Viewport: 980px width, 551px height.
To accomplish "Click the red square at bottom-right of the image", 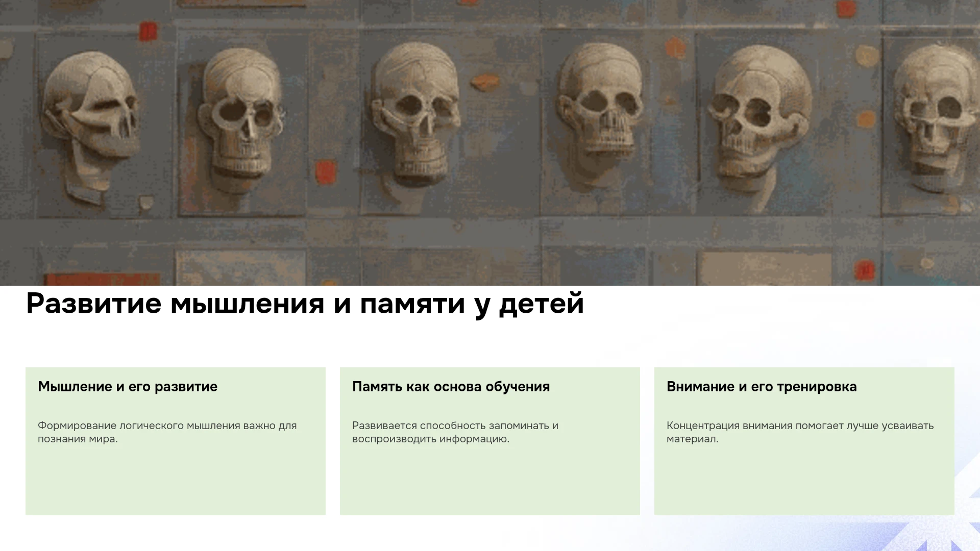I will coord(865,270).
